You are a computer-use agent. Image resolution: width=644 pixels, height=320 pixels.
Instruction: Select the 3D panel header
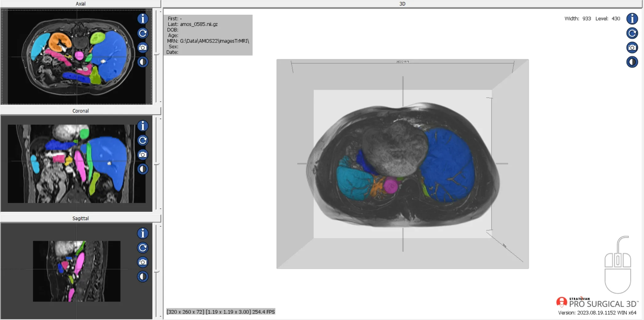pyautogui.click(x=402, y=4)
